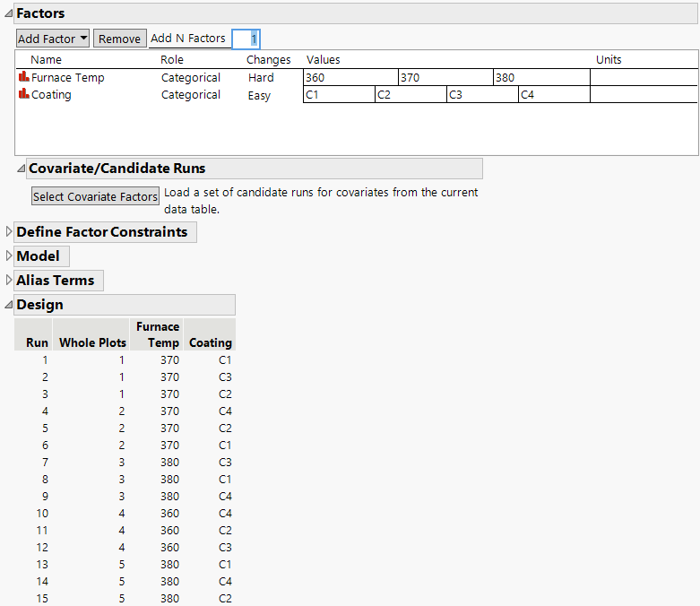
Task: Click the Name column header
Action: (46, 59)
